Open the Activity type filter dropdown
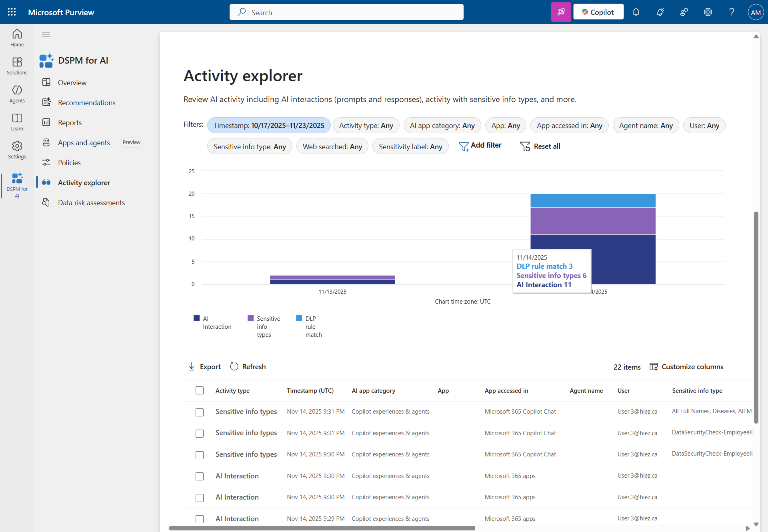The image size is (768, 532). pyautogui.click(x=366, y=126)
